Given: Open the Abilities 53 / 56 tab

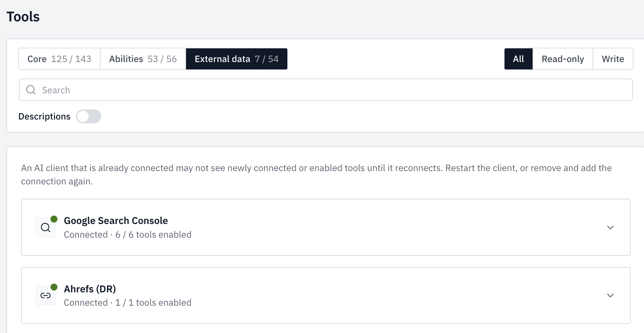Looking at the screenshot, I should coord(143,59).
